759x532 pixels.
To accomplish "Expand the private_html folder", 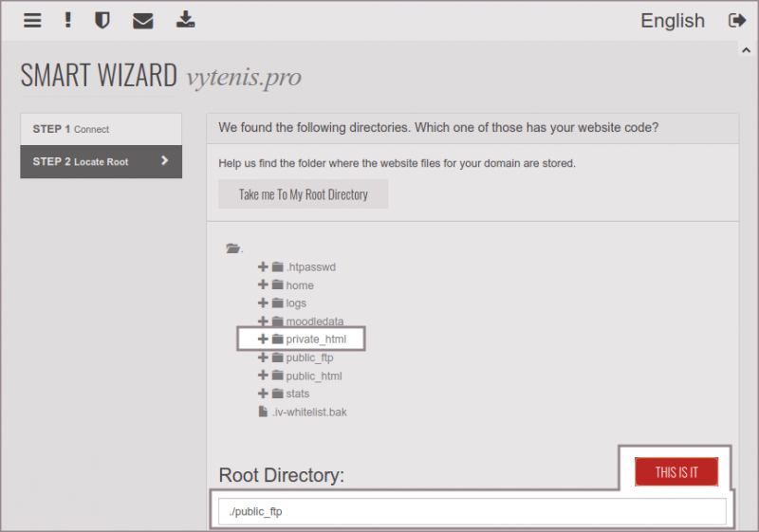I will click(263, 339).
